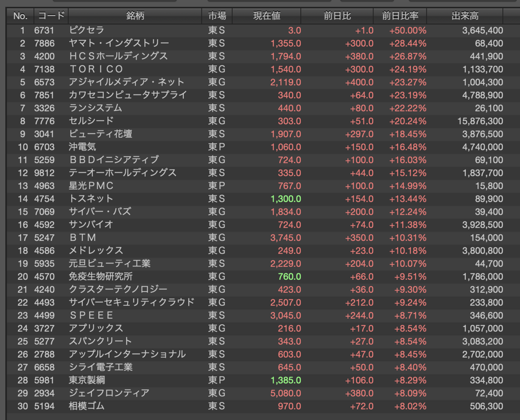
Task: Click stock code 6731
Action: click(x=45, y=30)
